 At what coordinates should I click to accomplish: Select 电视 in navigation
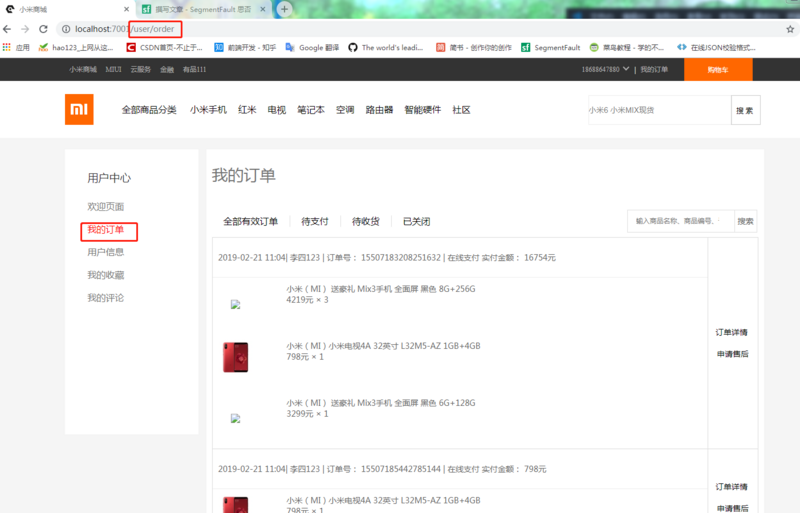click(277, 110)
